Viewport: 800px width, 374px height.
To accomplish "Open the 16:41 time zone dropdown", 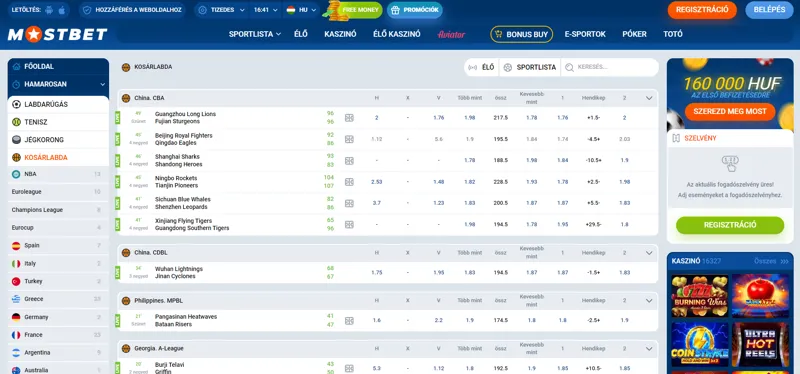I will 266,10.
